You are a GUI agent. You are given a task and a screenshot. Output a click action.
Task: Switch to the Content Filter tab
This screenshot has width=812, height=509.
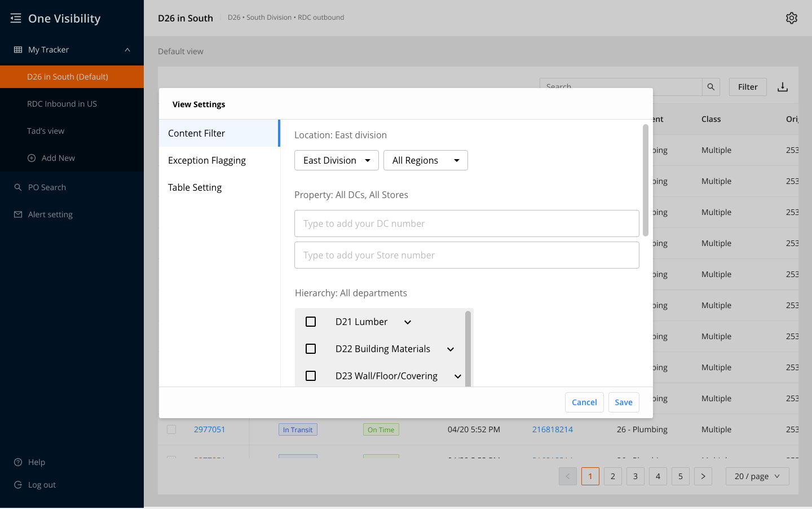pyautogui.click(x=219, y=133)
